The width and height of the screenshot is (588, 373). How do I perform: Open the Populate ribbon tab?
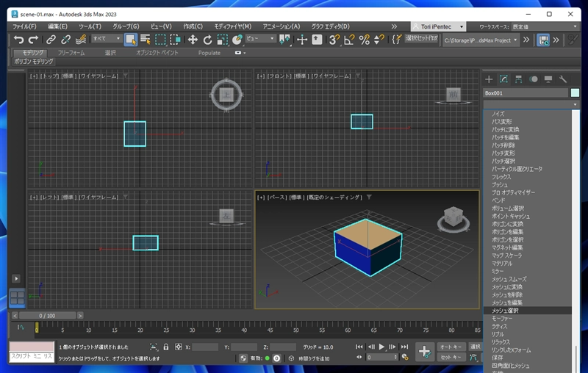click(x=209, y=53)
